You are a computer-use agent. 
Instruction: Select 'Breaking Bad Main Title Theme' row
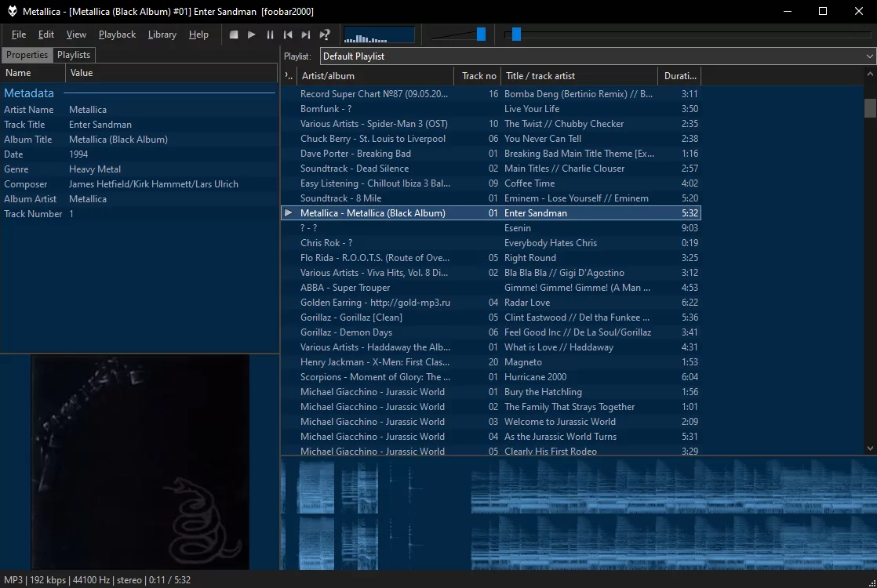[x=491, y=154]
